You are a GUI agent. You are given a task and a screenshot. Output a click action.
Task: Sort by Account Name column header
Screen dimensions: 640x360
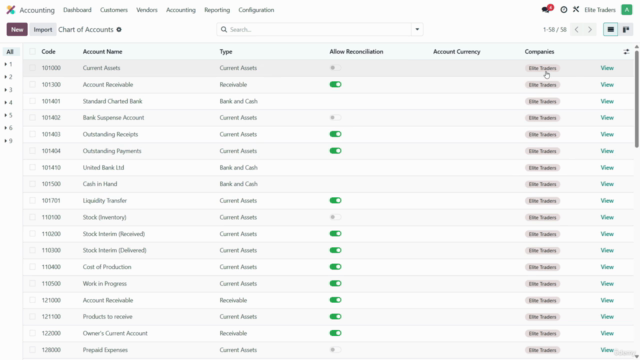(x=102, y=52)
